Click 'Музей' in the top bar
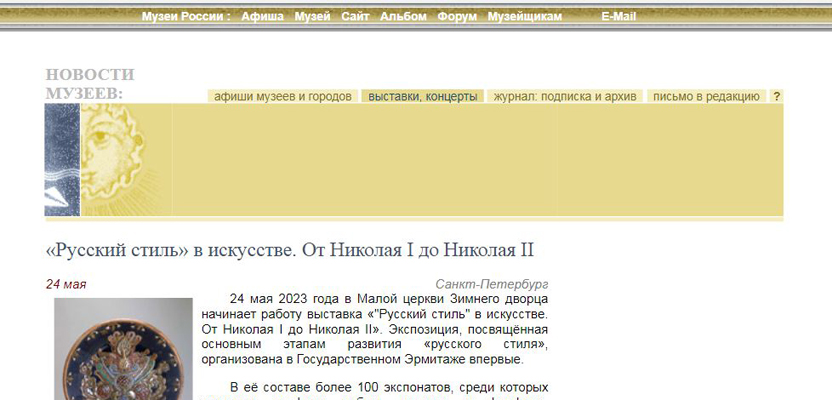Image resolution: width=832 pixels, height=400 pixels. point(312,16)
